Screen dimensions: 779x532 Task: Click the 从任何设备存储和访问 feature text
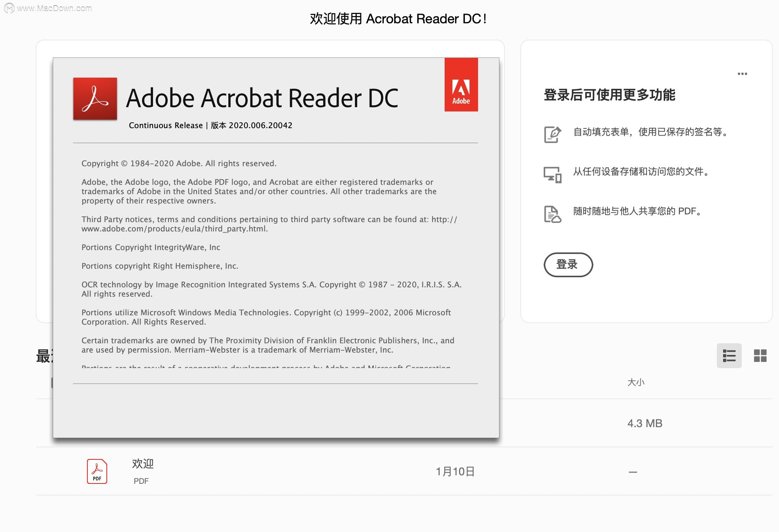pos(642,172)
